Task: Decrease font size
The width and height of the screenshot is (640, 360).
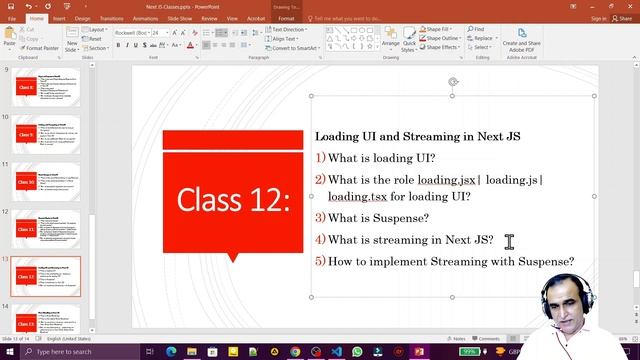Action: click(x=183, y=33)
